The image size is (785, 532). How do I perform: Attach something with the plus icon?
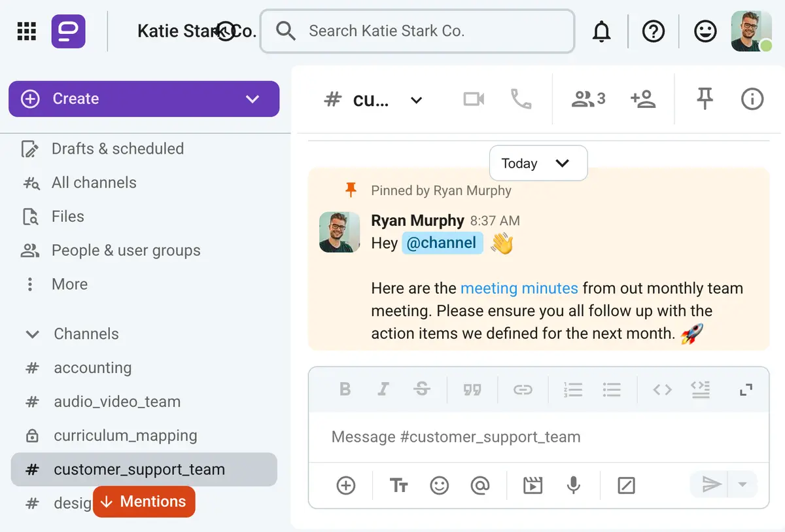(346, 485)
